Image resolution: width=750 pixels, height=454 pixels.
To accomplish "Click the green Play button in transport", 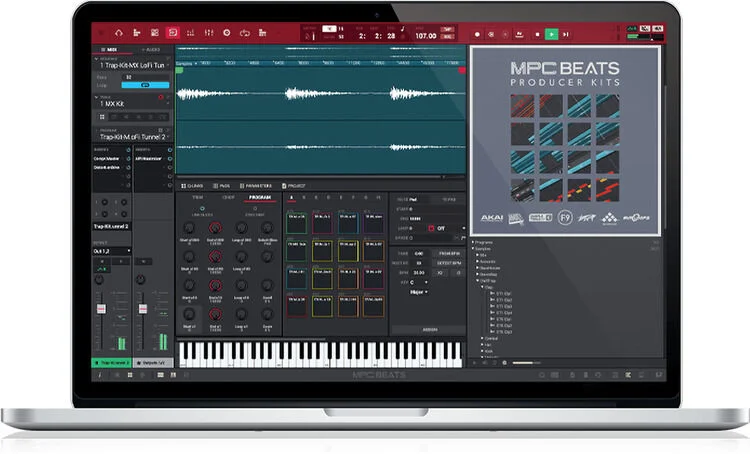I will (551, 33).
